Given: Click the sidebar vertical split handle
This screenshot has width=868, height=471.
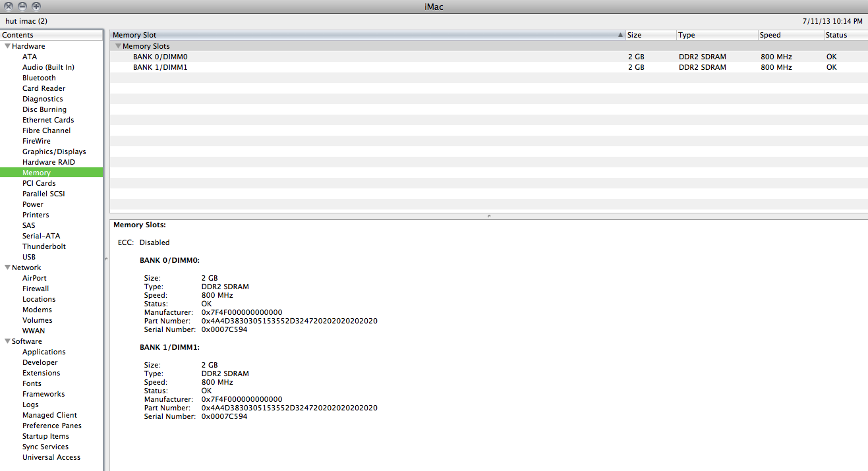Looking at the screenshot, I should [x=106, y=260].
